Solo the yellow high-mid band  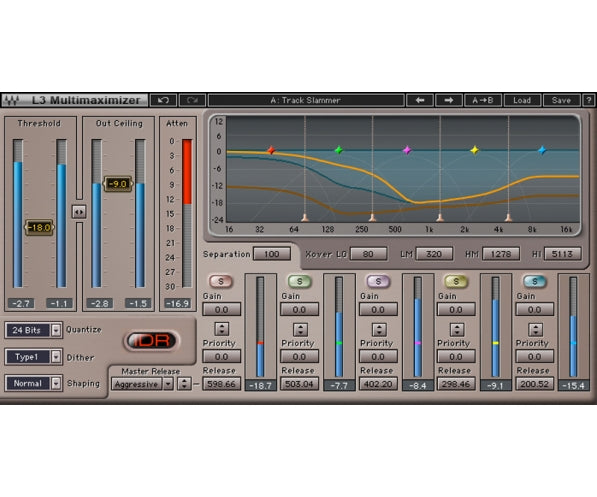coord(456,281)
